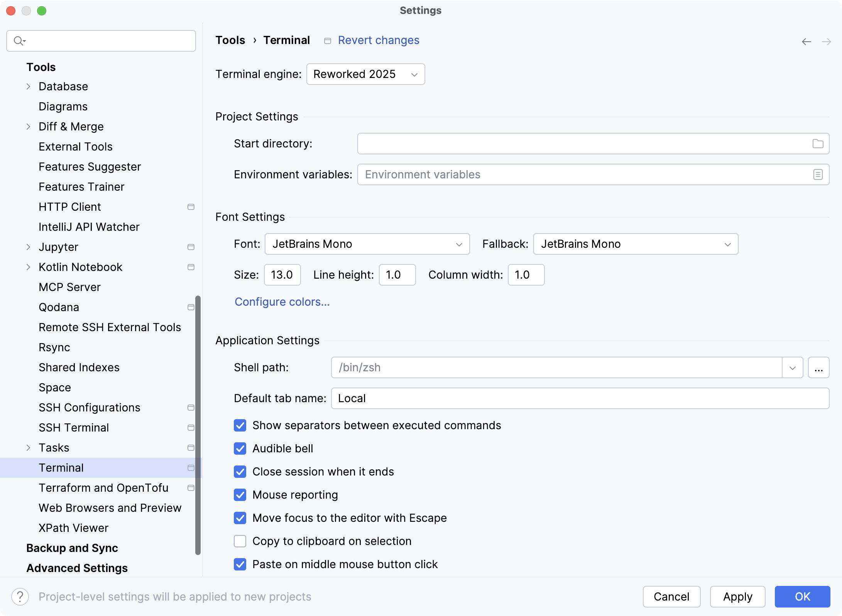This screenshot has width=842, height=616.
Task: Open Advanced Settings section
Action: pyautogui.click(x=76, y=568)
